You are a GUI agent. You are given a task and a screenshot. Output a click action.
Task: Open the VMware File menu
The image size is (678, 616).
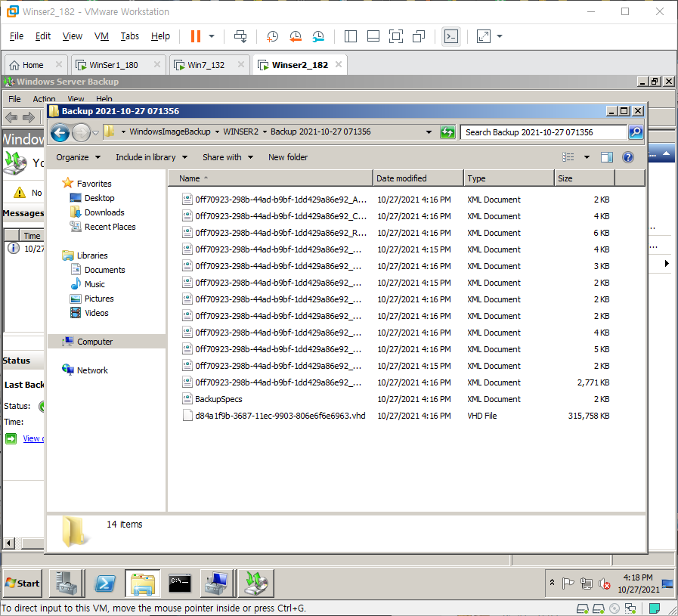(x=17, y=36)
